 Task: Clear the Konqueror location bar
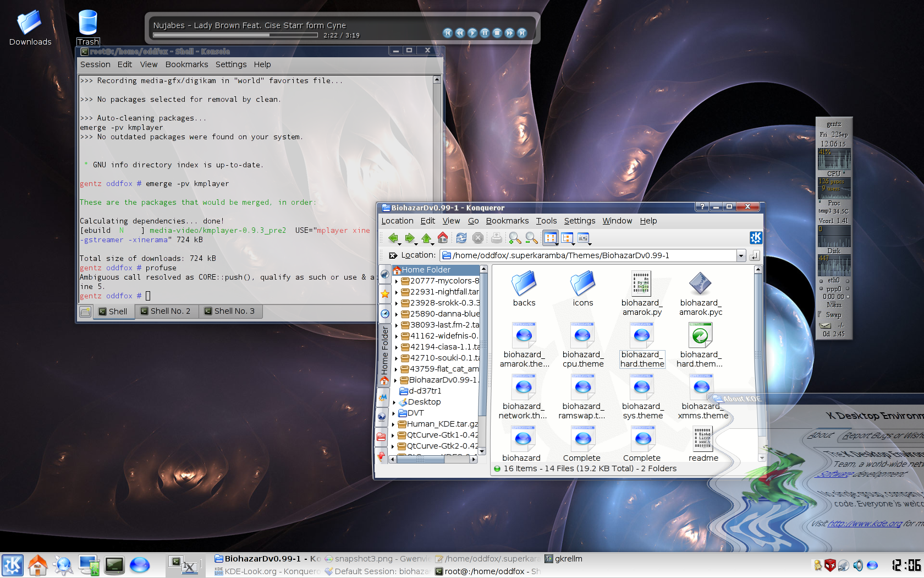(393, 255)
